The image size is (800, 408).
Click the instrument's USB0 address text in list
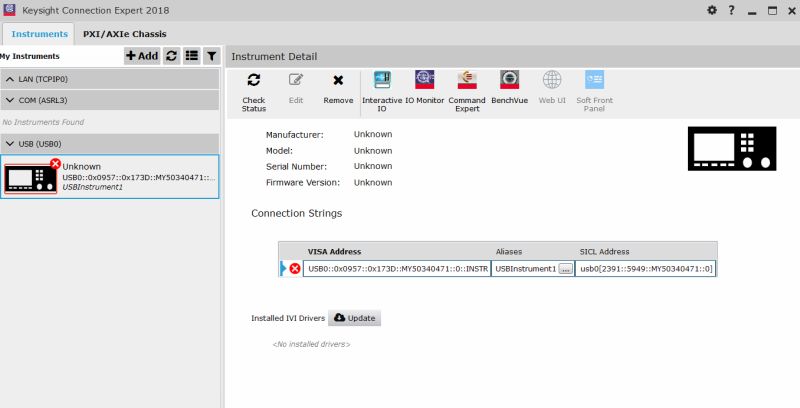click(x=139, y=177)
